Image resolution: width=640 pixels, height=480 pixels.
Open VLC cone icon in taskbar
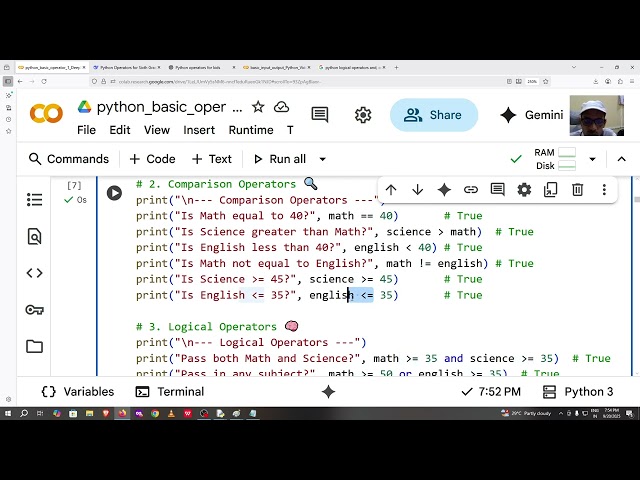coord(171,413)
